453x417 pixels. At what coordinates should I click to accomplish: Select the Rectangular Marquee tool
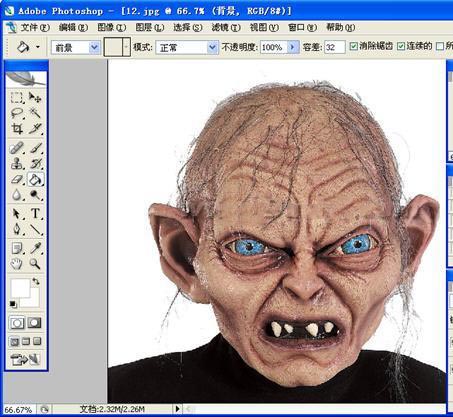pos(17,98)
